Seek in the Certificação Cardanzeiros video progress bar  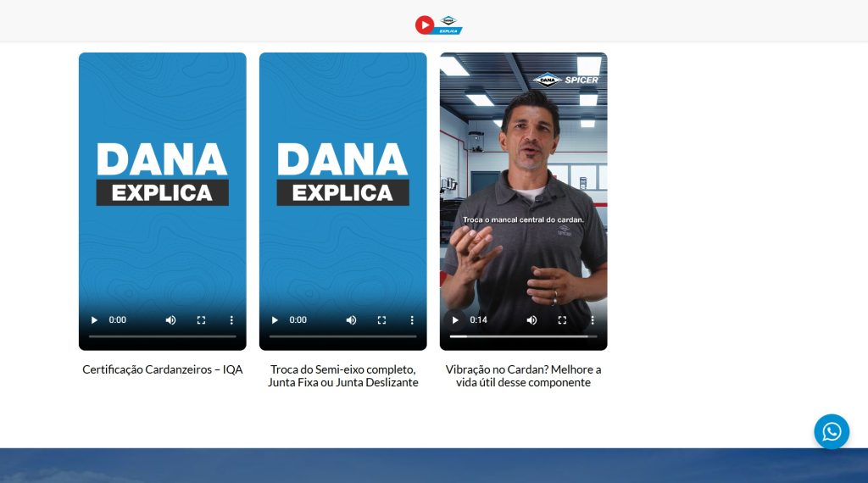click(163, 336)
